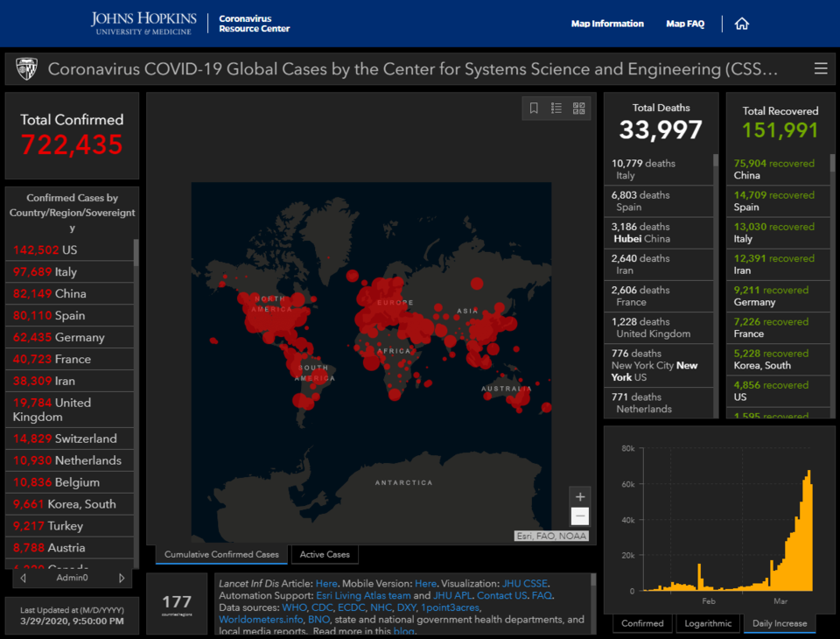840x639 pixels.
Task: Click the Johns Hopkins University & Medicine logo
Action: click(x=143, y=24)
